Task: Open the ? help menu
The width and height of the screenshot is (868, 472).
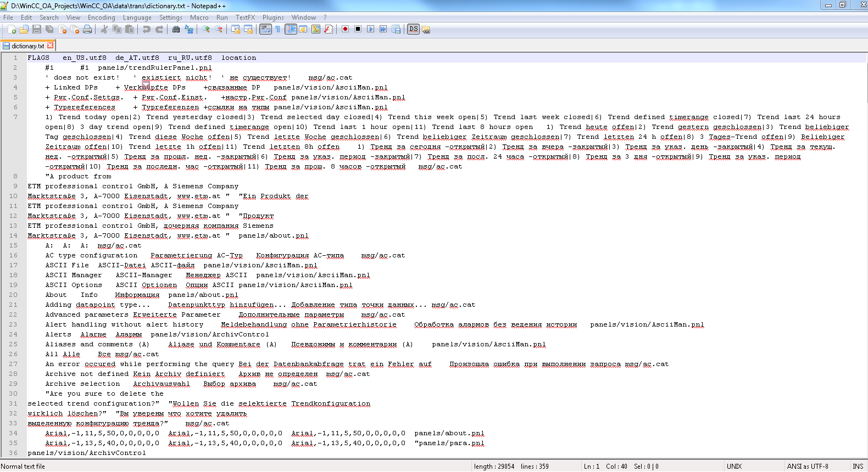Action: pos(325,18)
